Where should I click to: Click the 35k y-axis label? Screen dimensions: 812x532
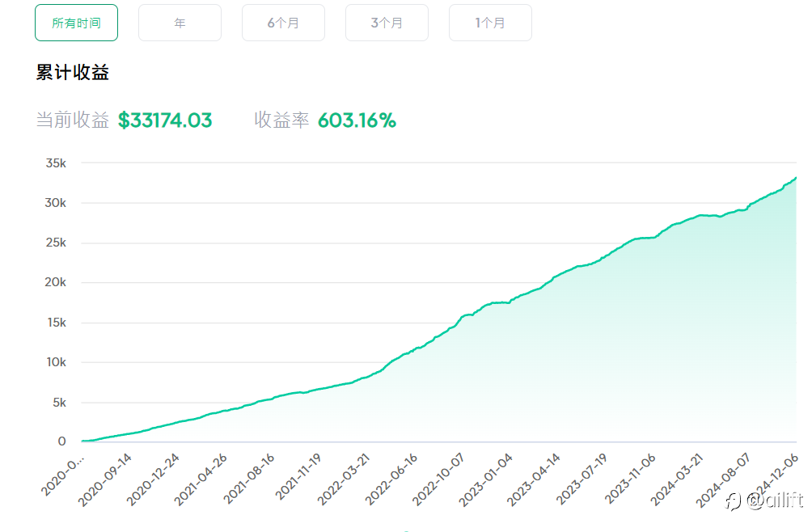coord(56,163)
